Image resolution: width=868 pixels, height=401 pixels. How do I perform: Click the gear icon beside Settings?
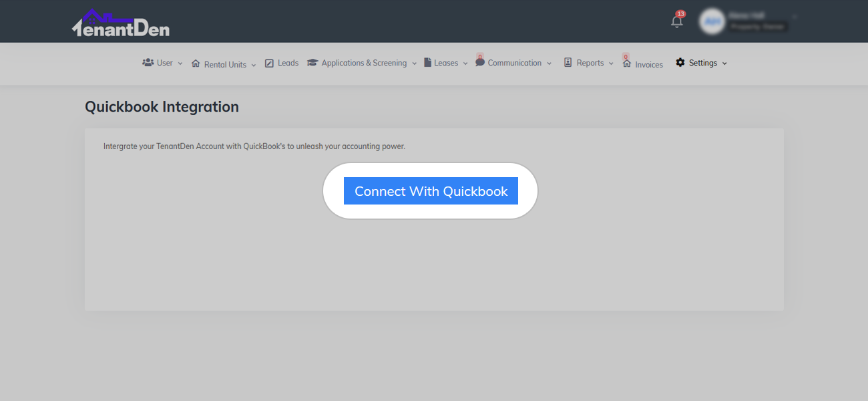click(x=680, y=62)
